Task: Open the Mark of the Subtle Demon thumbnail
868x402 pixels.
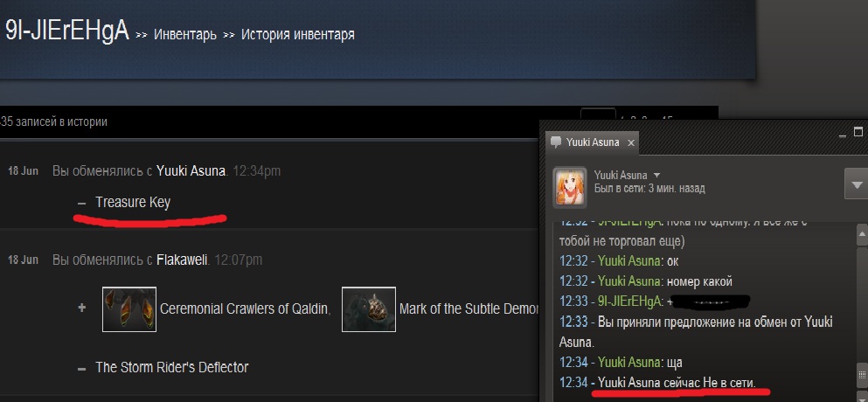Action: point(369,309)
